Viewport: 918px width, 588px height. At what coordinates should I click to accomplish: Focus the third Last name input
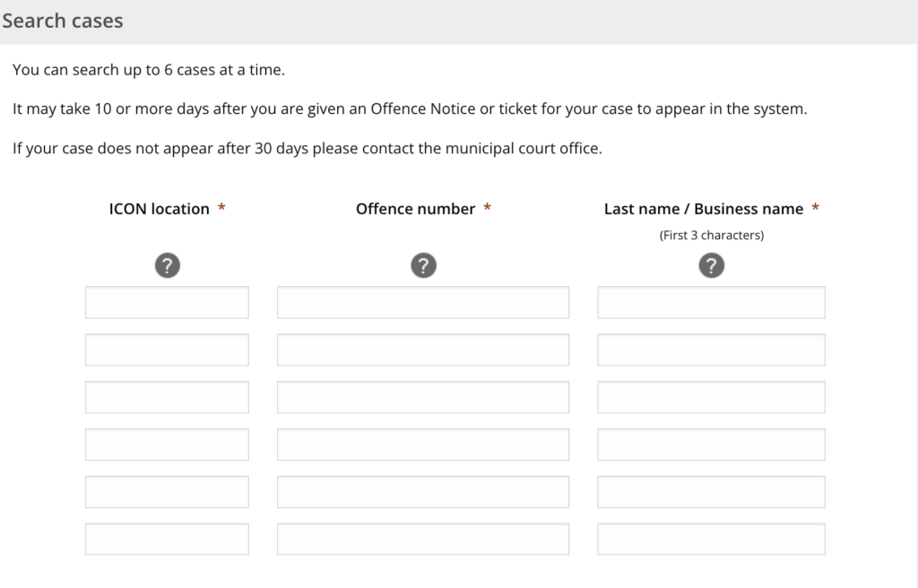coord(711,397)
